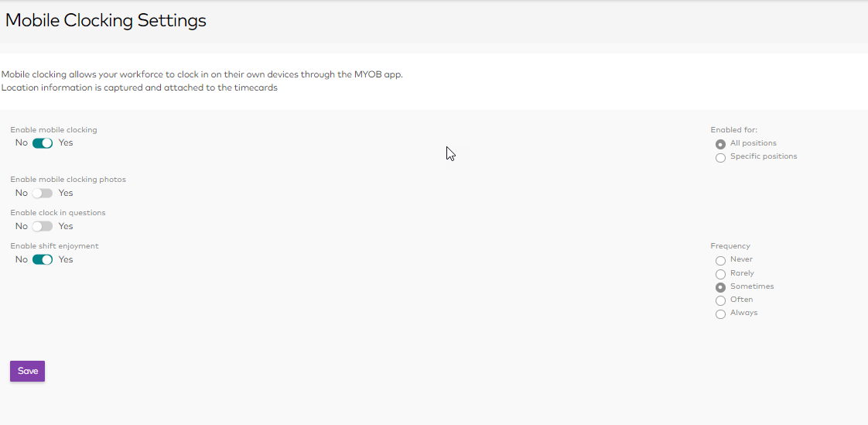868x425 pixels.
Task: Turn on Enable clock in questions switch
Action: coord(42,227)
